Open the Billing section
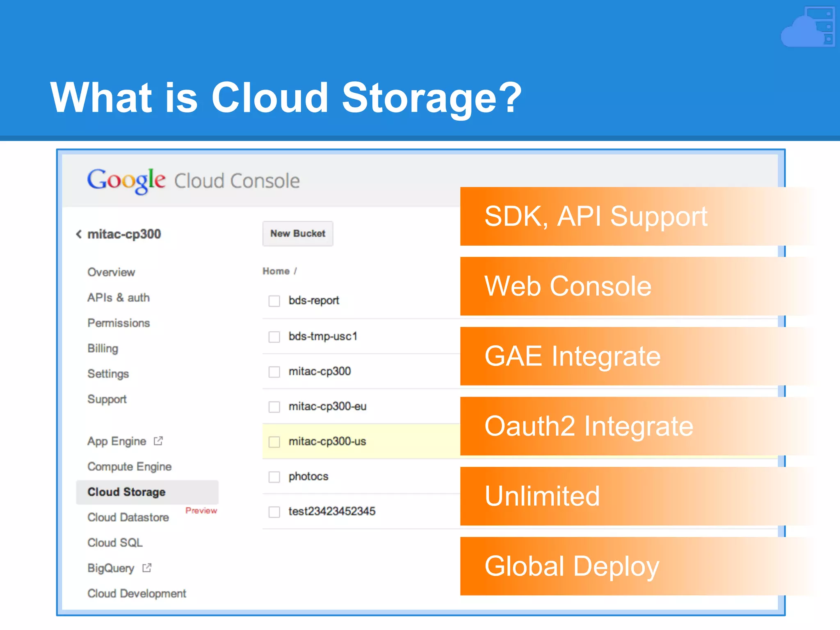 103,349
